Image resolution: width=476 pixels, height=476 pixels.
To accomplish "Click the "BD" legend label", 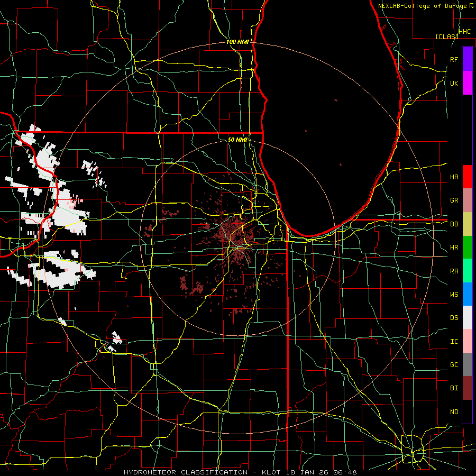I will tap(454, 224).
